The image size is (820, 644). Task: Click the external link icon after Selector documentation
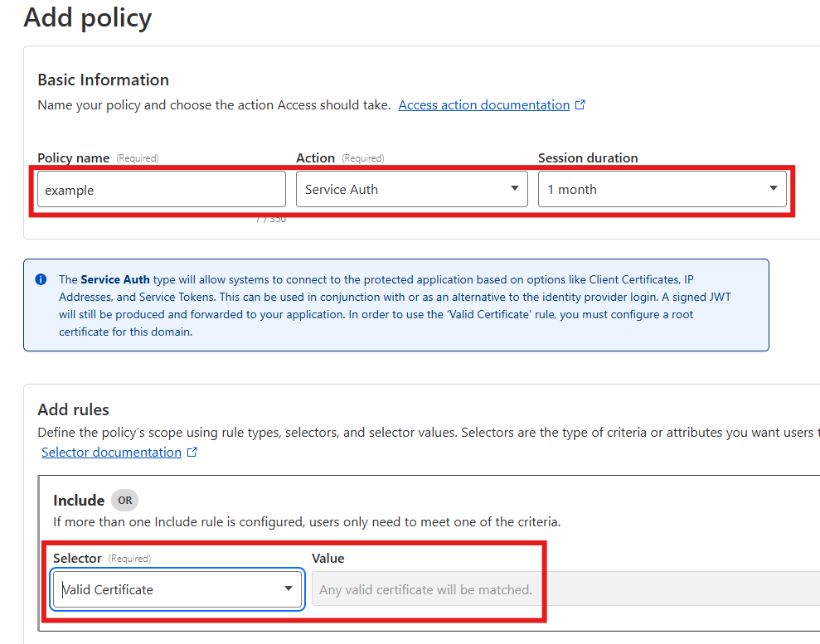192,452
